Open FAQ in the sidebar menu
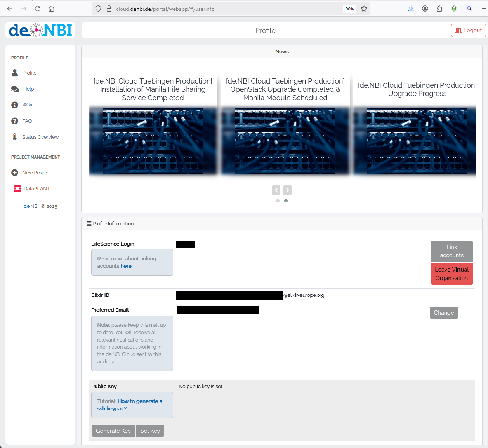The height and width of the screenshot is (448, 488). pyautogui.click(x=27, y=121)
